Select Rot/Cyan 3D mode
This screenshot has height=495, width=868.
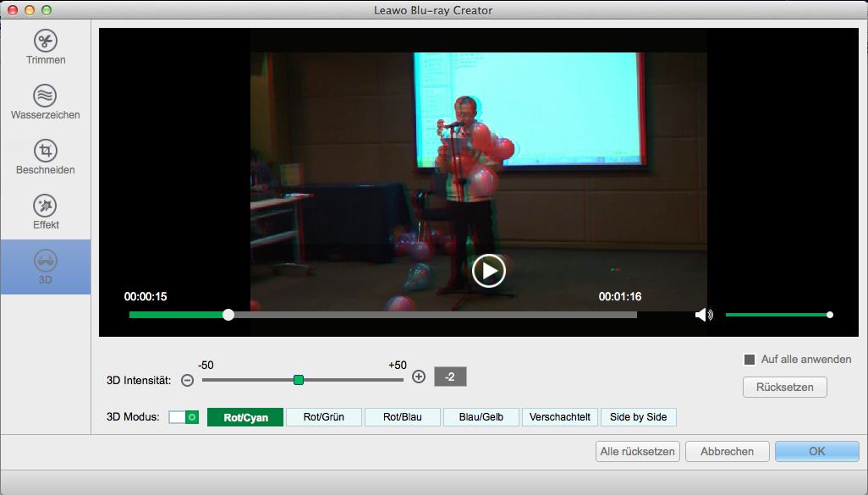point(245,417)
